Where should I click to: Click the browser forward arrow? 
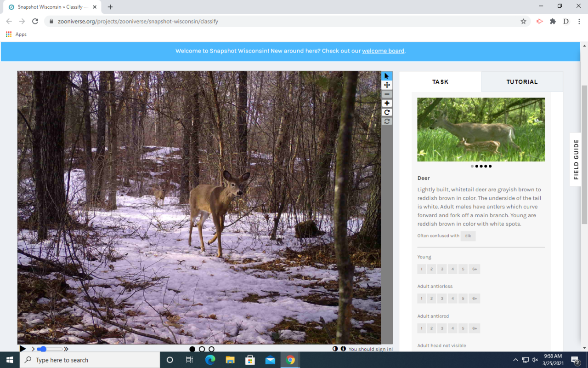[22, 21]
